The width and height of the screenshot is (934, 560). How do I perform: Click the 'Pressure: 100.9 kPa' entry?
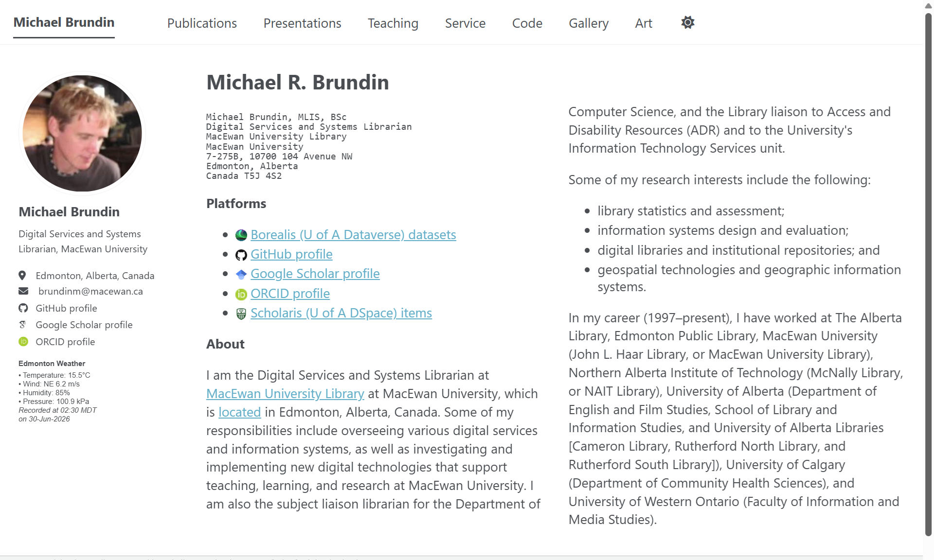[x=54, y=402]
